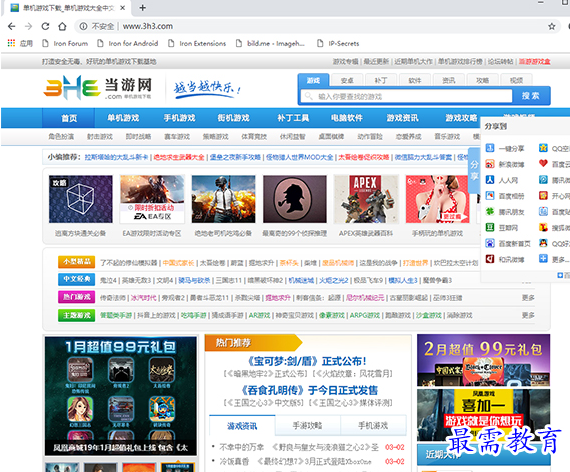570x472 pixels.
Task: Click the QQ空间 star icon
Action: (x=543, y=148)
